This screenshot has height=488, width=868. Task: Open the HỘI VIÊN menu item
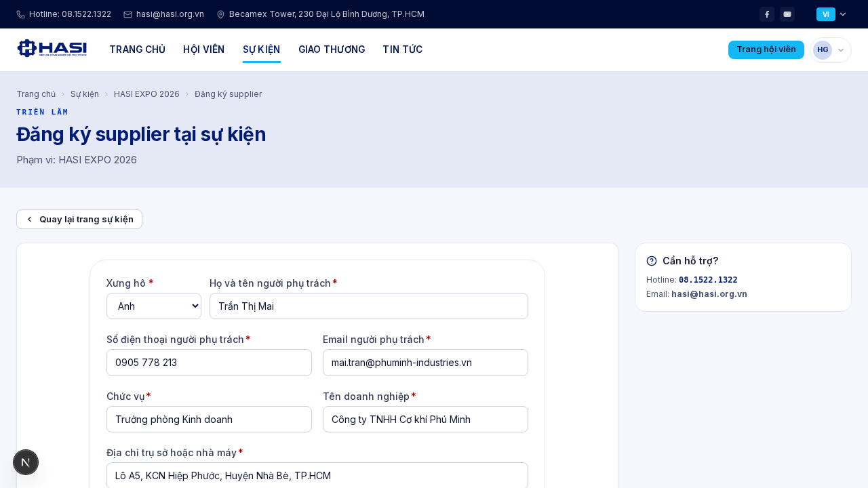(x=204, y=49)
